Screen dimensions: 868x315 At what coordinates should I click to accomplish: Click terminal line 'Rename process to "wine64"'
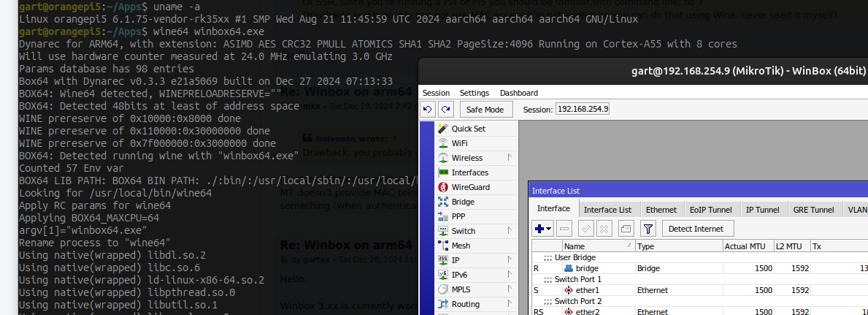click(95, 243)
